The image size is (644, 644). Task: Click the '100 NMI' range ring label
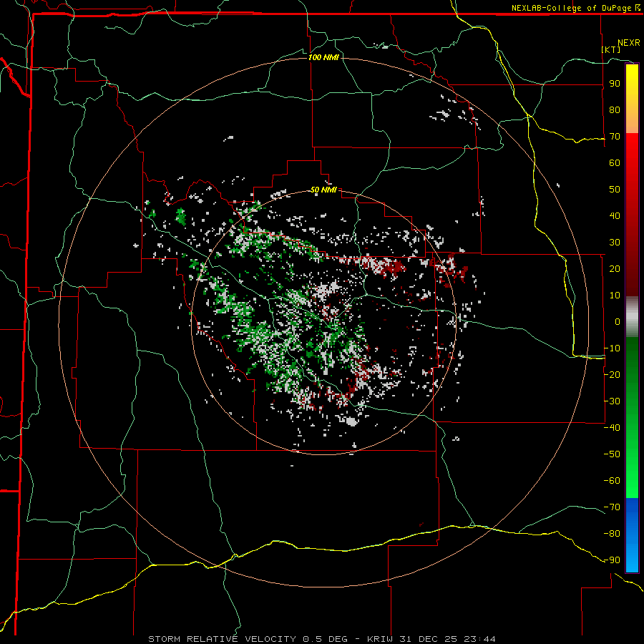click(x=323, y=57)
